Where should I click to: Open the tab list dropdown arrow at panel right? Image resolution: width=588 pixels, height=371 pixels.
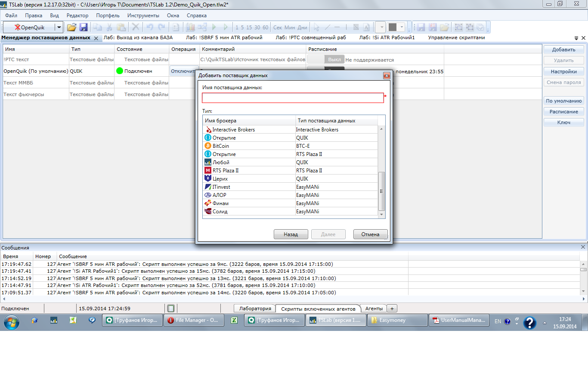(577, 38)
